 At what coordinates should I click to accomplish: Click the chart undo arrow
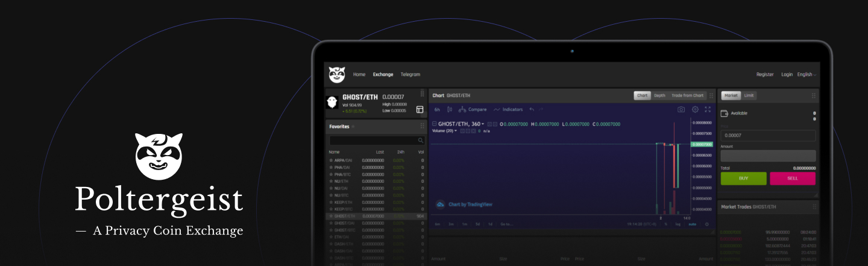point(532,109)
